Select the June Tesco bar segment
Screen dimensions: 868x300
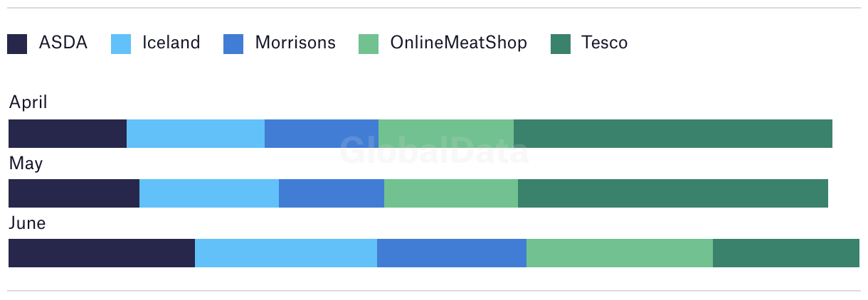786,253
